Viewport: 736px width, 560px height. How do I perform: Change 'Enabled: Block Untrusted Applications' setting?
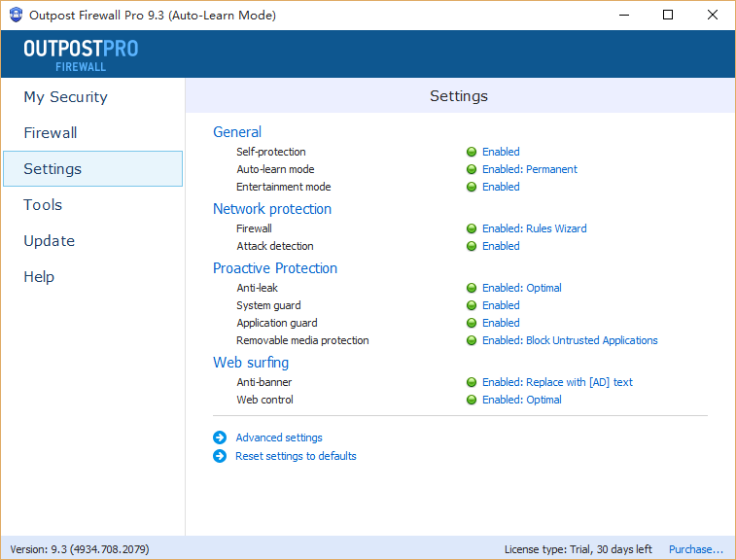(570, 340)
